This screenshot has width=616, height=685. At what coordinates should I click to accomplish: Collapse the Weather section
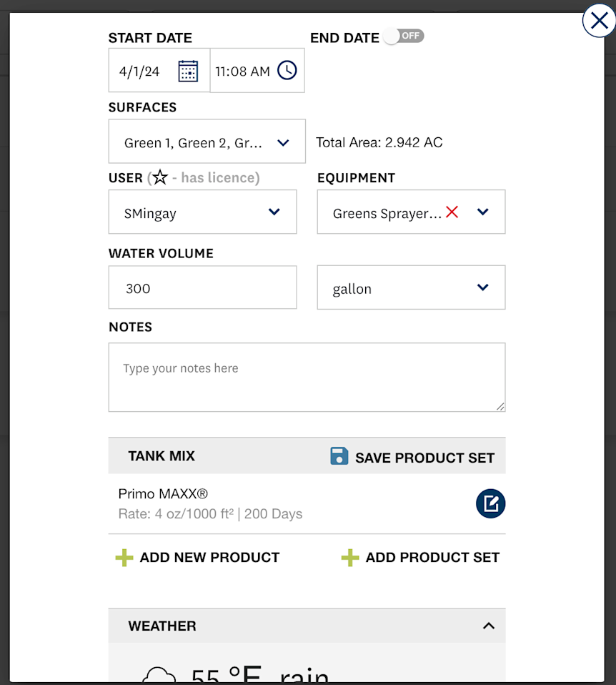[x=489, y=626]
